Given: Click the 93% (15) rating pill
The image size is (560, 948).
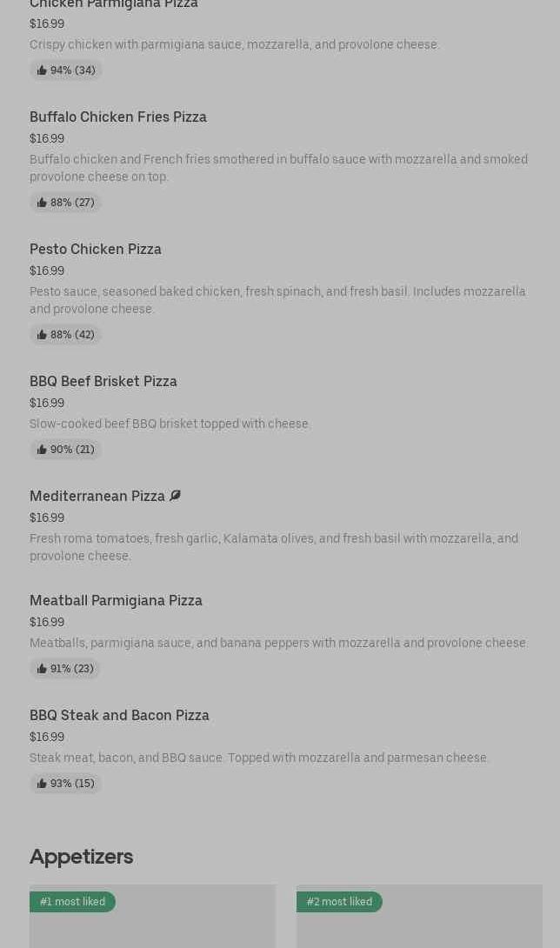Looking at the screenshot, I should [x=65, y=784].
